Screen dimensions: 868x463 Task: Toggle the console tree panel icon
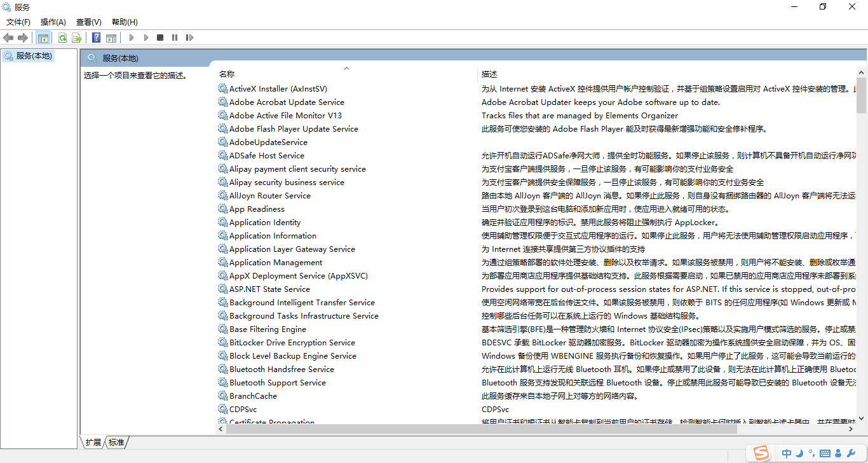click(43, 38)
